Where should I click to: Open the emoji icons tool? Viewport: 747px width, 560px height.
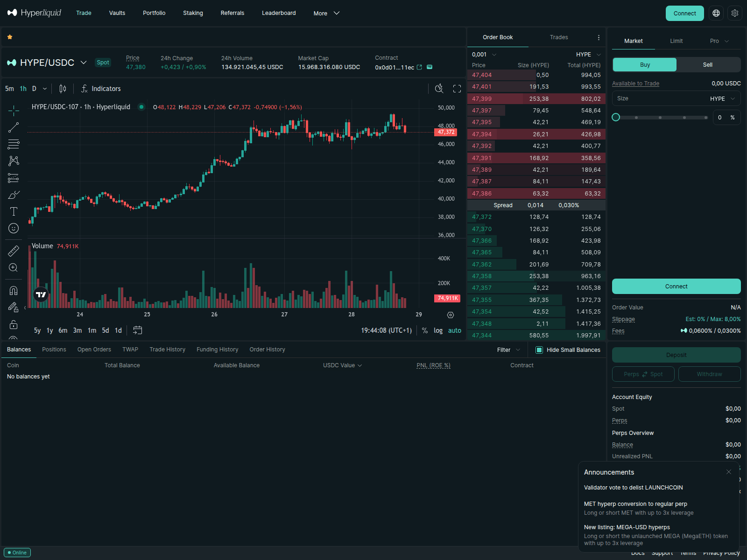click(14, 228)
